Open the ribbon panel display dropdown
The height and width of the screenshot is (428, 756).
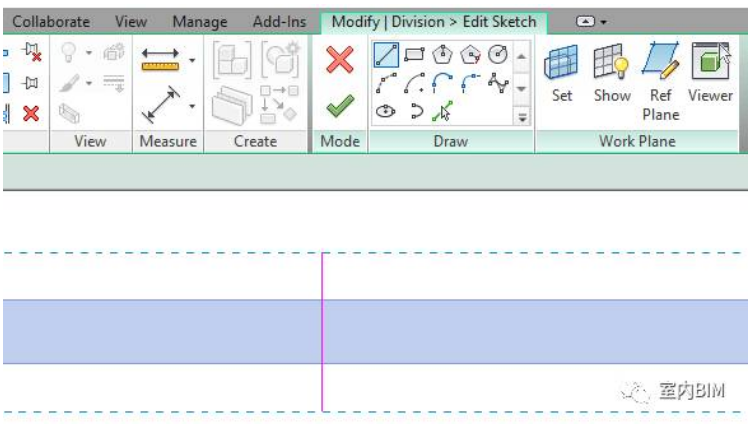tap(592, 21)
